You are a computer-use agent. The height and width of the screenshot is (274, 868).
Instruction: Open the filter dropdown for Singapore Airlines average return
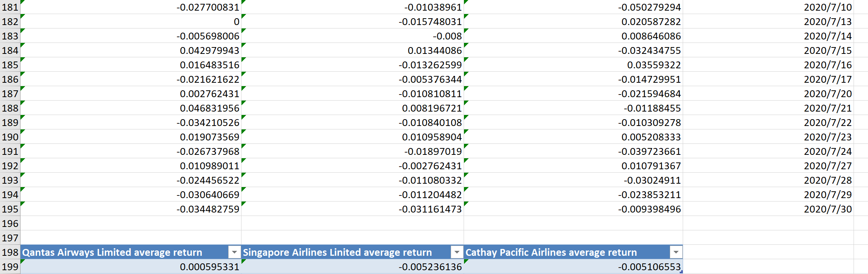coord(456,252)
